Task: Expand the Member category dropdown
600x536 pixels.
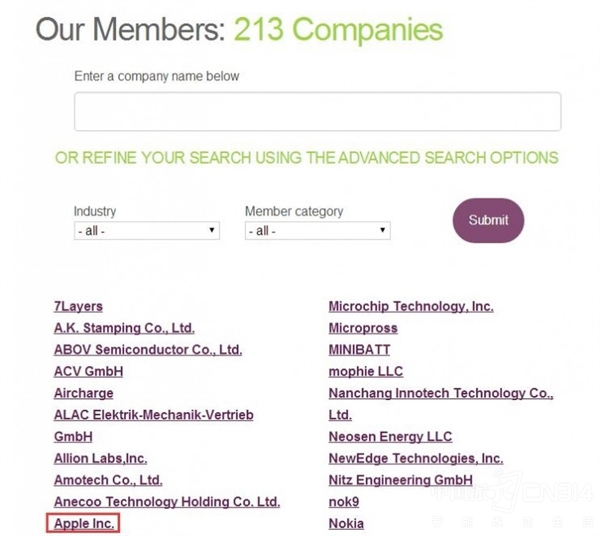Action: click(x=317, y=230)
